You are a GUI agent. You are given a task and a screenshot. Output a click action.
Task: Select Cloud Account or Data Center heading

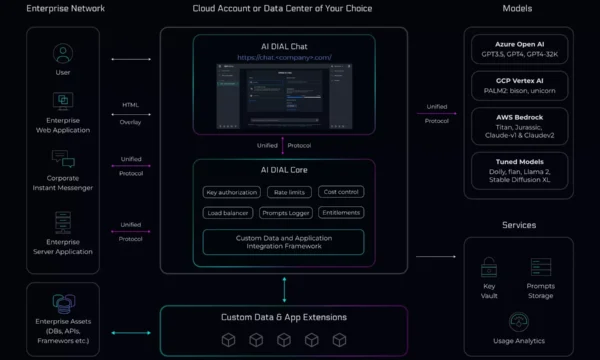click(282, 8)
